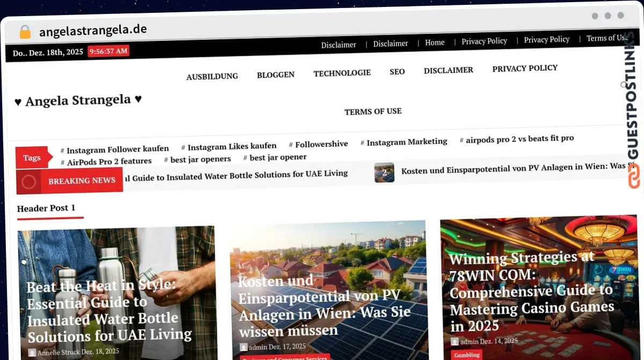Click the numbered thumbnail in the news ticker
The height and width of the screenshot is (360, 644).
[384, 172]
